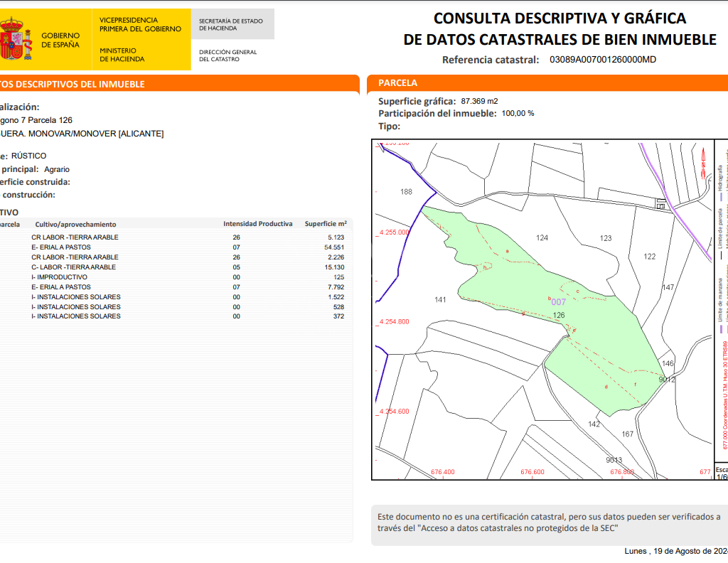
Task: Click the 'Superficie m²' column header
Action: (326, 224)
